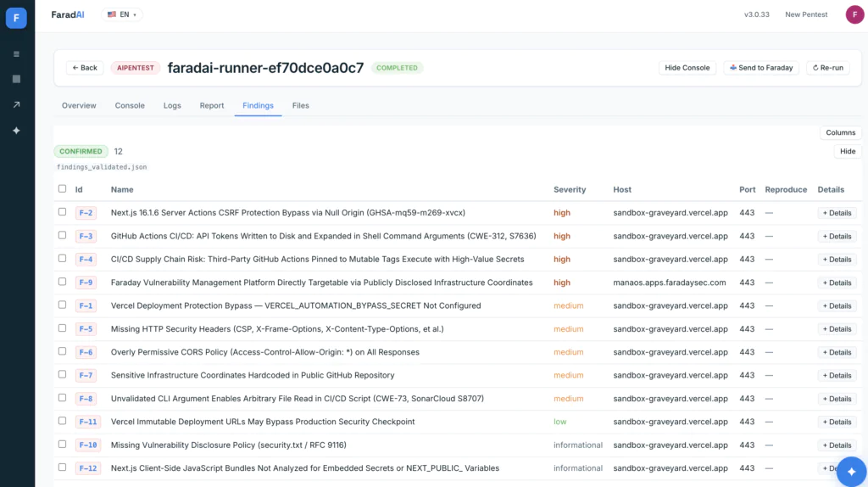Expand Details for Vercel Immutable Deployment URLs
This screenshot has height=487, width=868.
pos(837,423)
